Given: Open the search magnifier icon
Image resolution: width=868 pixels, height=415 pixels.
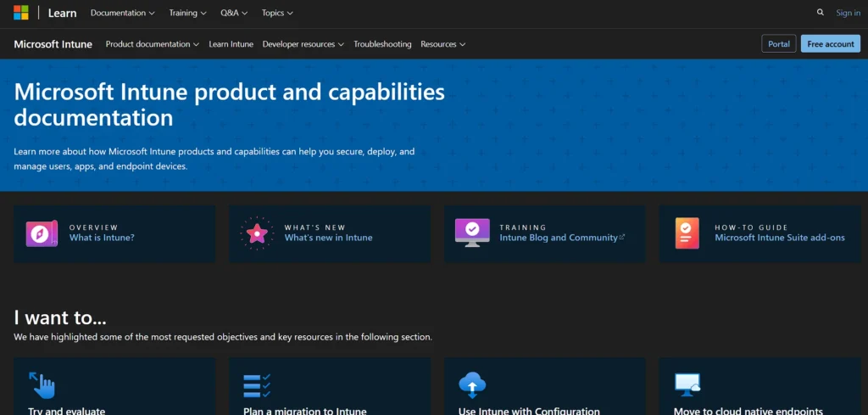Looking at the screenshot, I should pyautogui.click(x=820, y=12).
